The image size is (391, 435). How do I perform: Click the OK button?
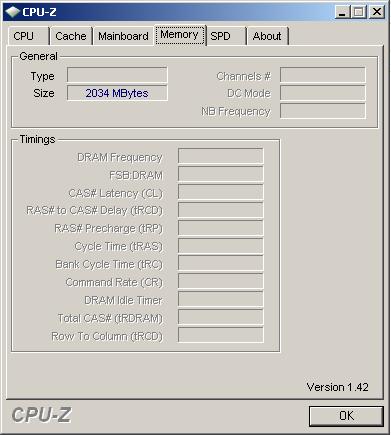tap(346, 416)
